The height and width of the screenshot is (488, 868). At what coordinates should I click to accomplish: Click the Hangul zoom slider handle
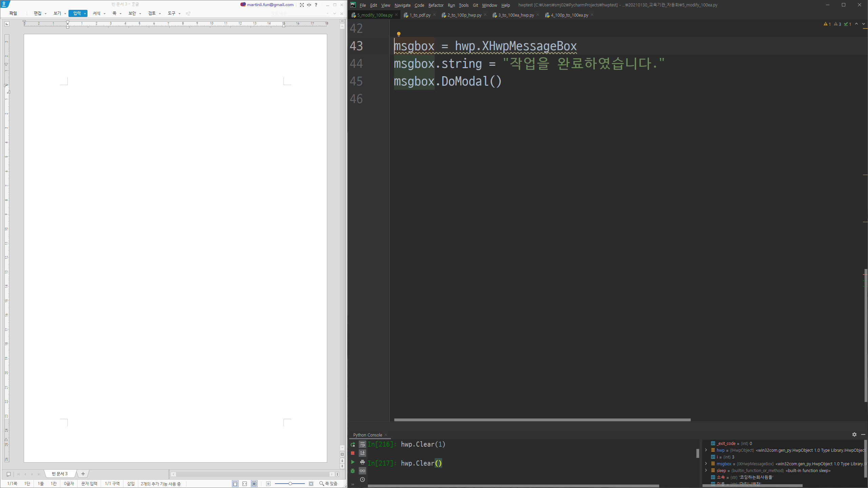coord(290,484)
